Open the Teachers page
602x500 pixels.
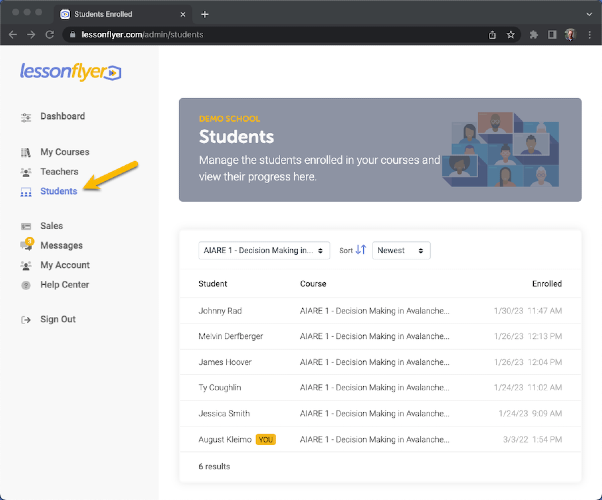tap(59, 172)
